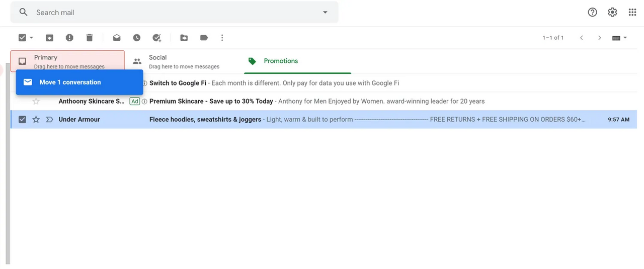Click the Archive icon in toolbar
The height and width of the screenshot is (269, 644).
[x=49, y=38]
